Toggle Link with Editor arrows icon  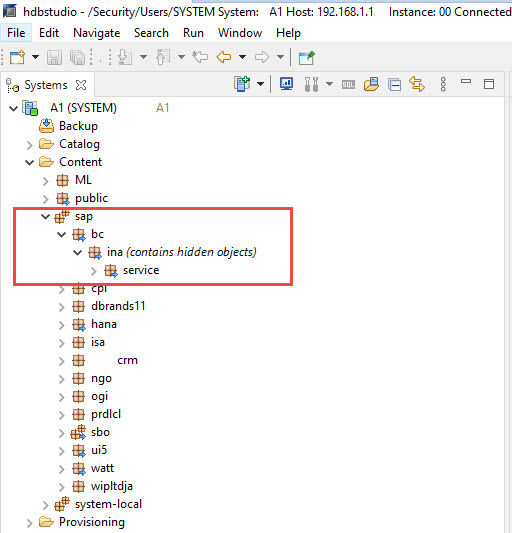(x=417, y=84)
